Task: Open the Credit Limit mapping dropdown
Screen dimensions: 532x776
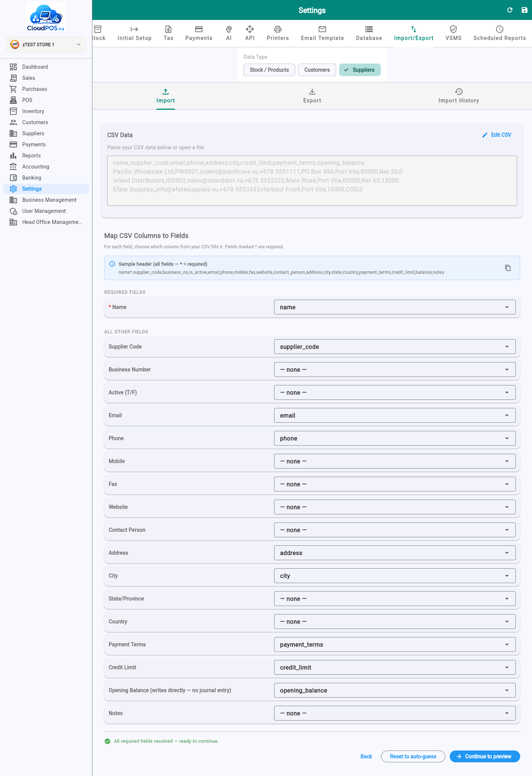Action: [x=395, y=667]
